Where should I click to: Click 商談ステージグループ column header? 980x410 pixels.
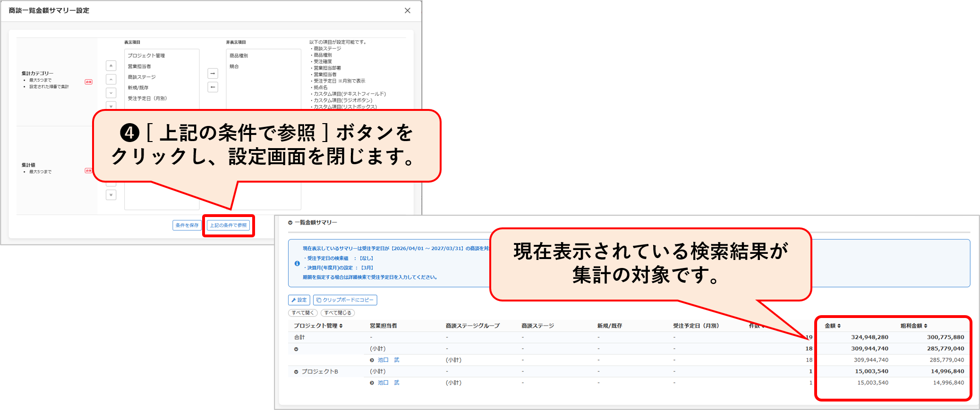tap(472, 326)
